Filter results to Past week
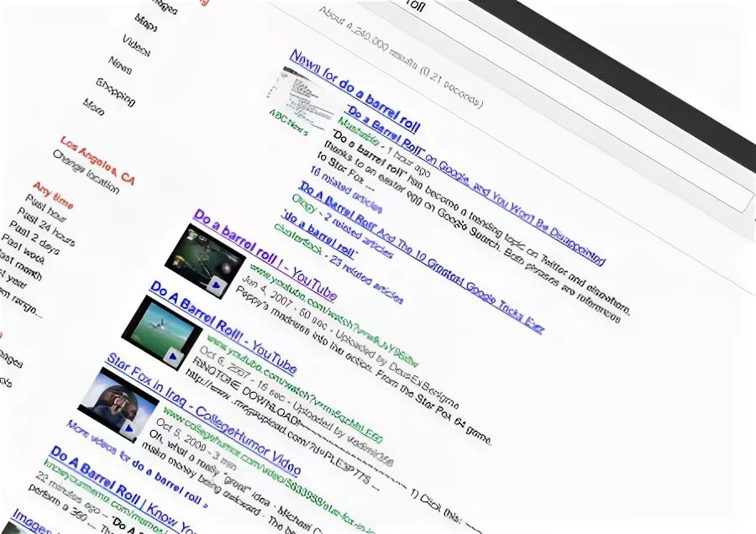The height and width of the screenshot is (534, 756). [x=24, y=249]
